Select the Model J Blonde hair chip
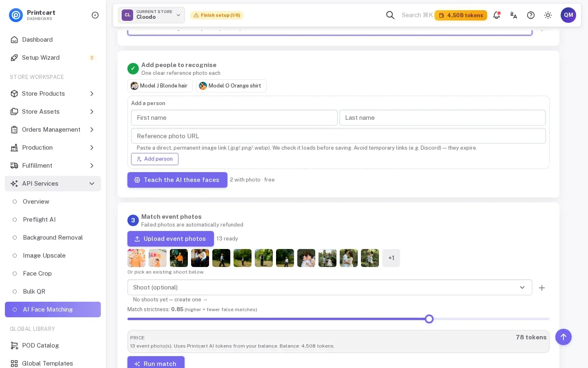Viewport: 588px width, 368px height. pos(160,86)
